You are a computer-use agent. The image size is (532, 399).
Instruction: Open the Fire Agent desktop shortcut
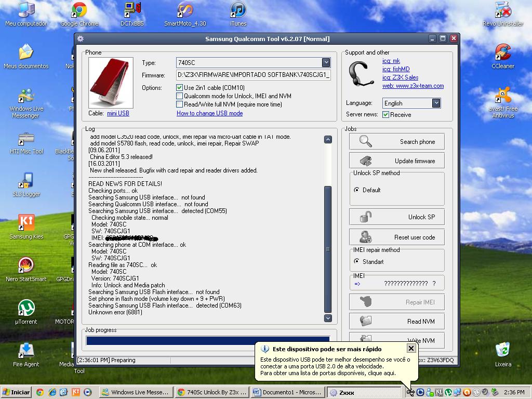point(26,355)
